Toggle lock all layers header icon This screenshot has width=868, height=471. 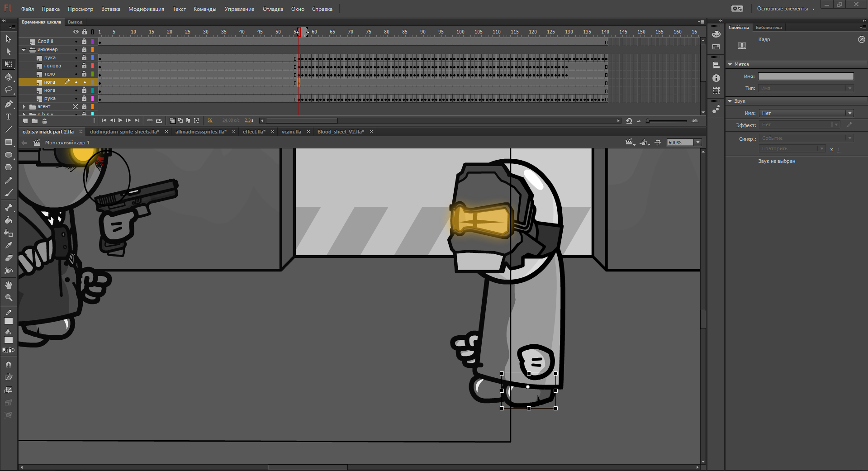[x=84, y=32]
